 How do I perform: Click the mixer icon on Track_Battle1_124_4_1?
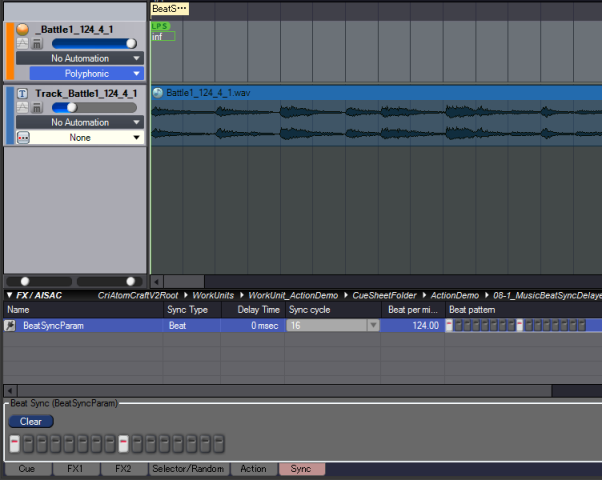coord(36,108)
